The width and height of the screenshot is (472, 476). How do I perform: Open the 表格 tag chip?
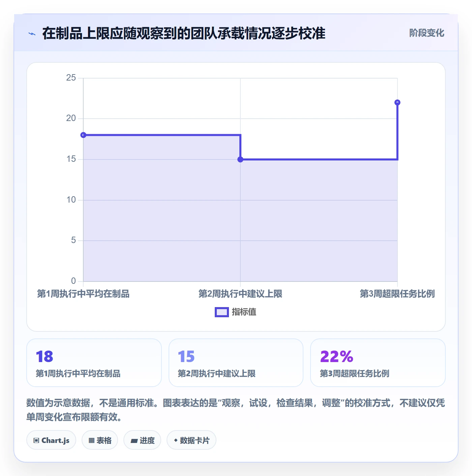click(100, 440)
